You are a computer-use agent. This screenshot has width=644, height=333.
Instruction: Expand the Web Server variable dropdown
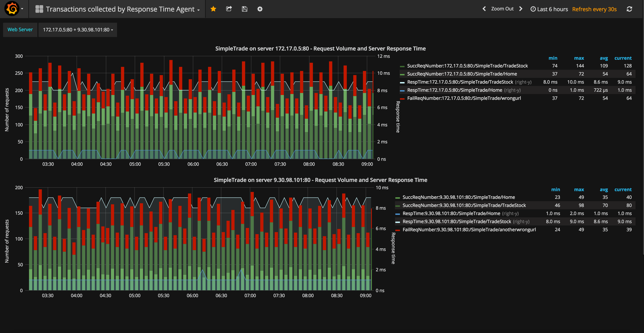pos(78,30)
